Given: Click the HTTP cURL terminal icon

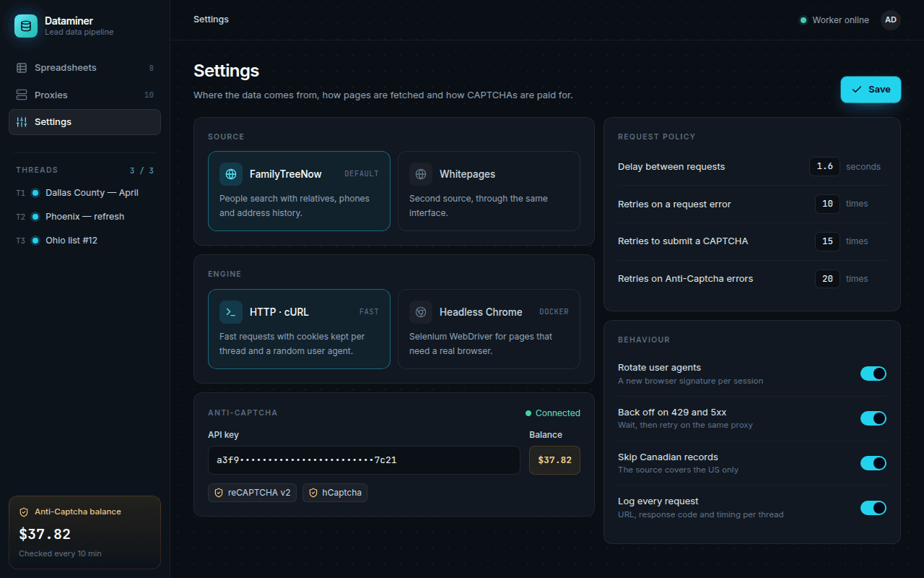Looking at the screenshot, I should [231, 312].
